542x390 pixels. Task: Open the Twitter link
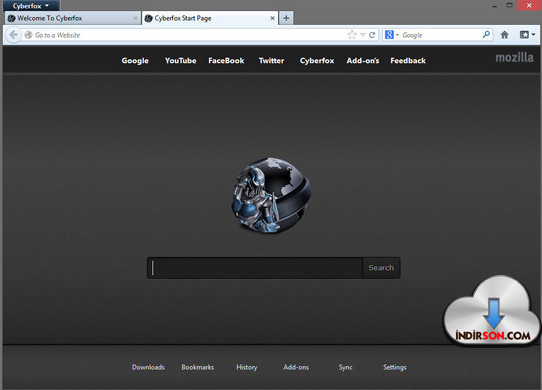click(x=271, y=61)
